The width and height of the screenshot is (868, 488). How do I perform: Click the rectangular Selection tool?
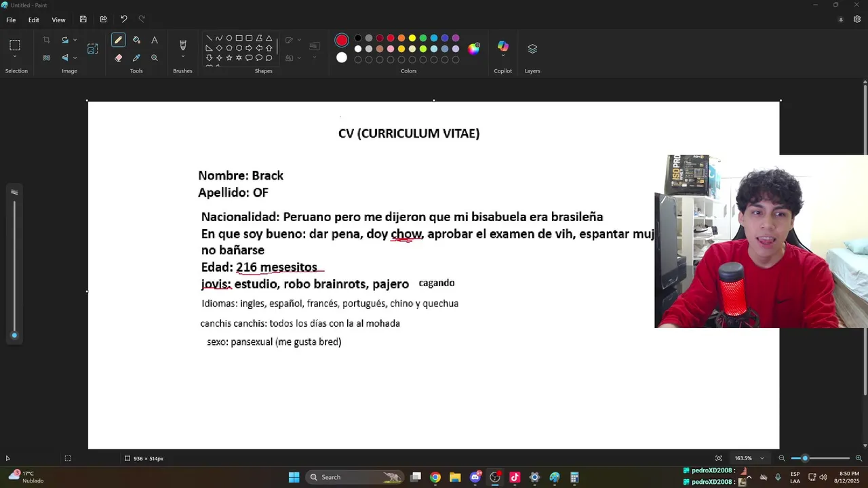point(15,45)
